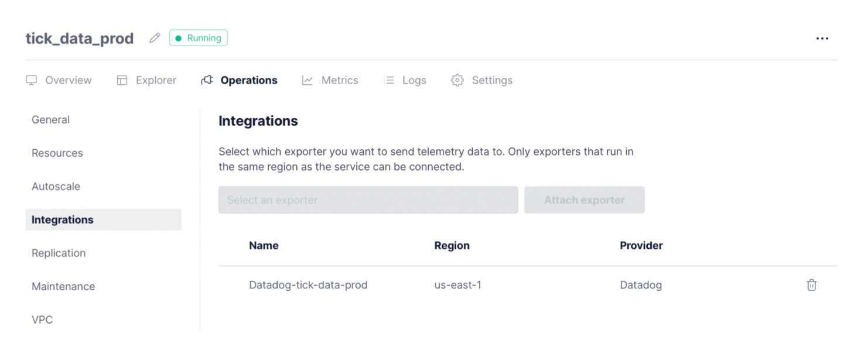
Task: Click the Overview monitor icon
Action: pyautogui.click(x=32, y=80)
